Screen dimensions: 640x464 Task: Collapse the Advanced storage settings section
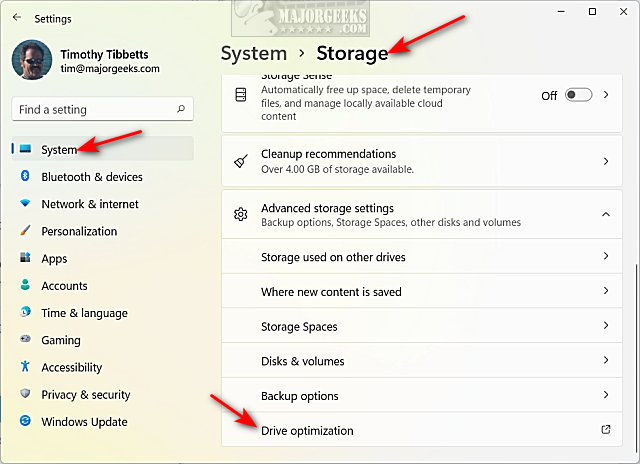[x=606, y=214]
